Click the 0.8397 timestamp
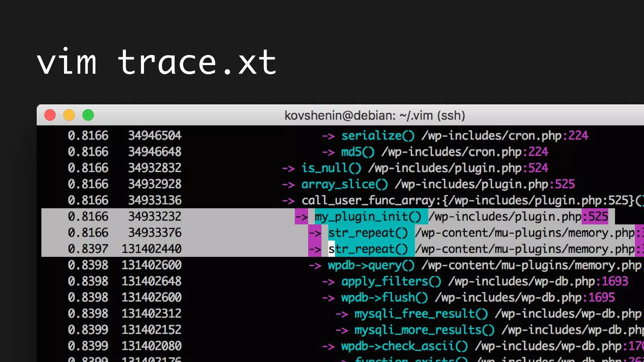 (88, 249)
